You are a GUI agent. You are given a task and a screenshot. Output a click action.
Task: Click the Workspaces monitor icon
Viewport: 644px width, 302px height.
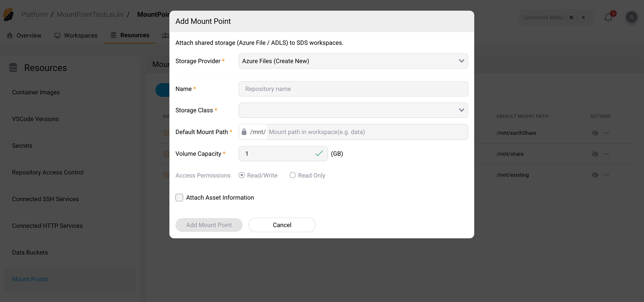click(57, 35)
